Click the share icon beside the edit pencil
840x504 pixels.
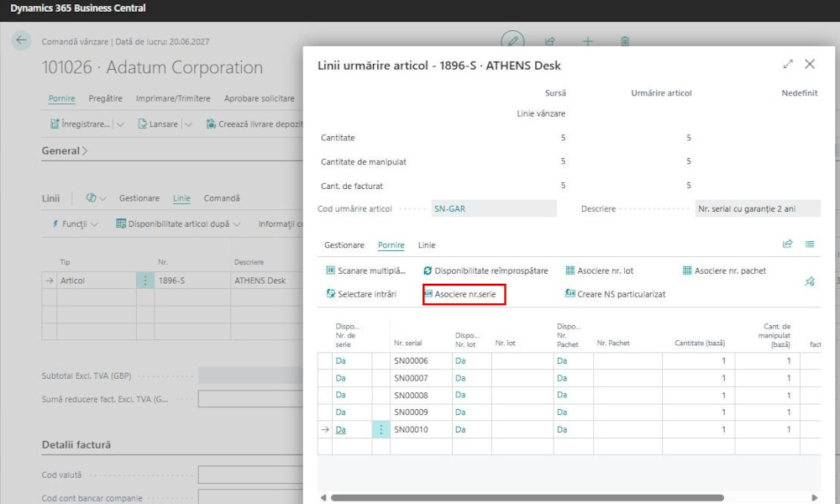549,41
